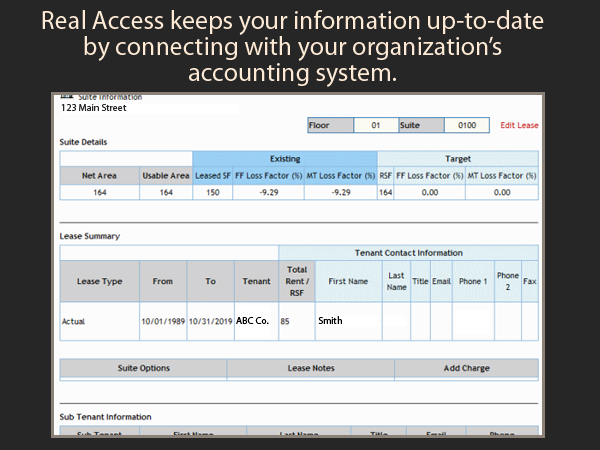Select the first name Smith cell

(349, 321)
